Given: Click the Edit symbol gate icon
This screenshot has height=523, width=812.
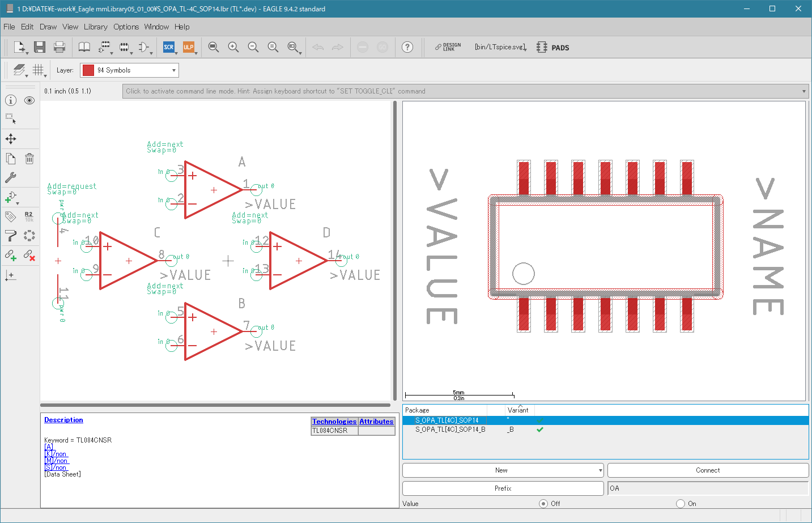Looking at the screenshot, I should click(x=144, y=47).
